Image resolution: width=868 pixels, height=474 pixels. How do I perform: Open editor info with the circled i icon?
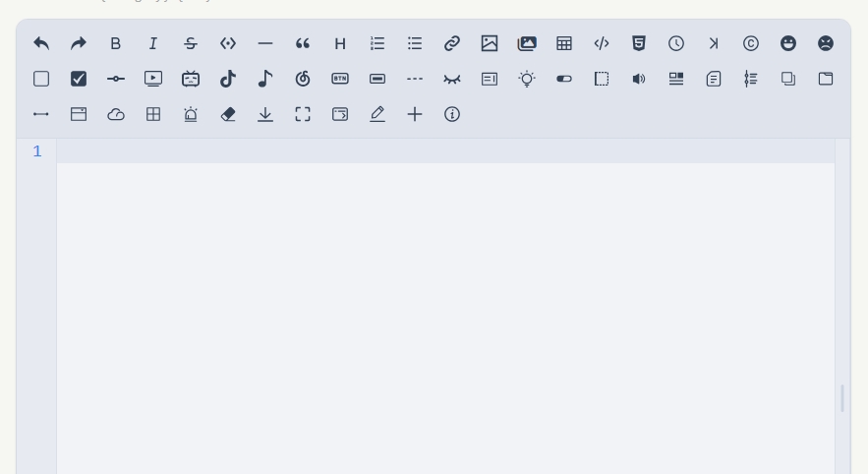[452, 114]
